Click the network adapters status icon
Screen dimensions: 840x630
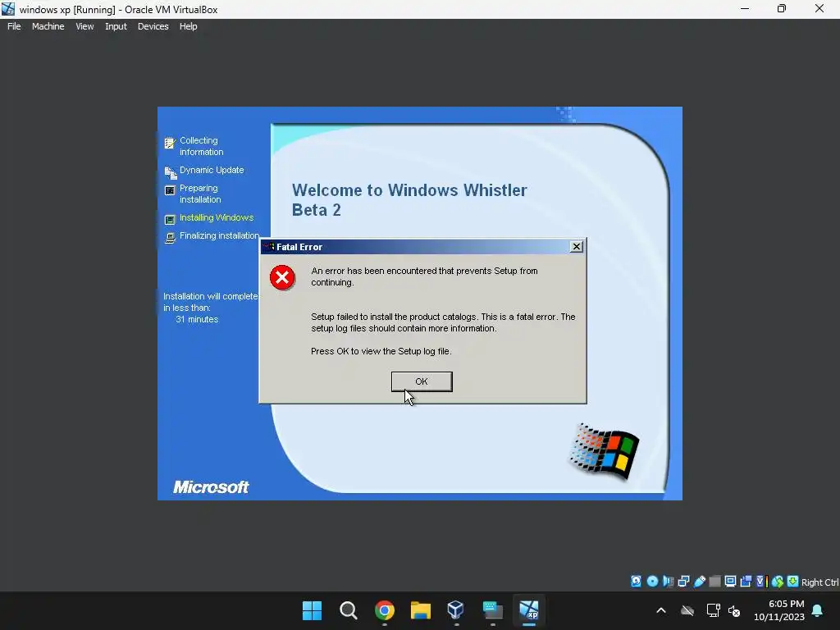pos(683,582)
